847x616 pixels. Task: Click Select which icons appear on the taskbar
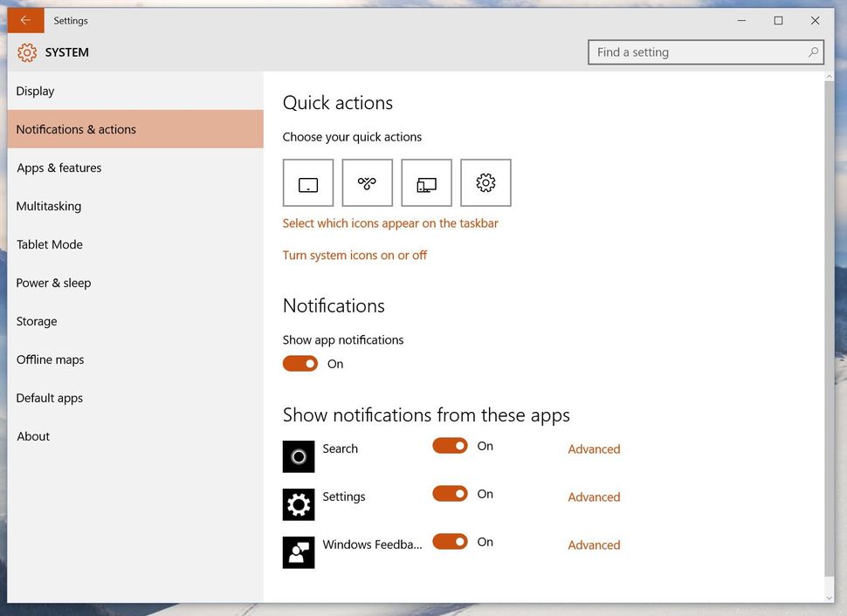click(x=390, y=222)
